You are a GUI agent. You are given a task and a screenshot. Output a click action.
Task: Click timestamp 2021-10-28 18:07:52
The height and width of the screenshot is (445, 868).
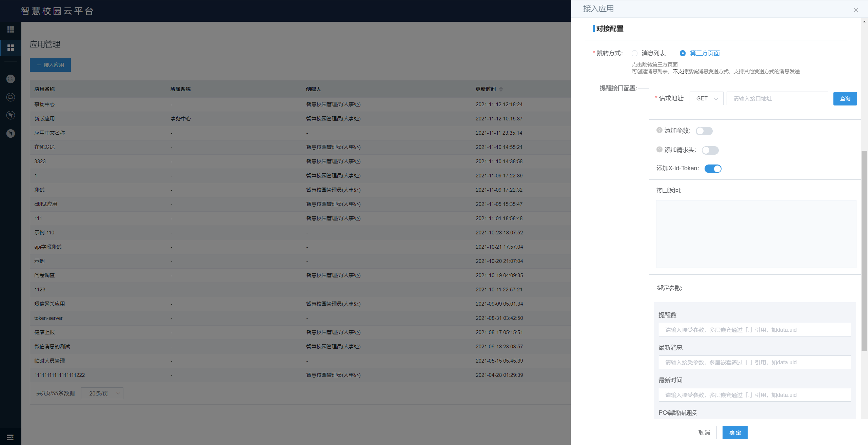pos(499,233)
